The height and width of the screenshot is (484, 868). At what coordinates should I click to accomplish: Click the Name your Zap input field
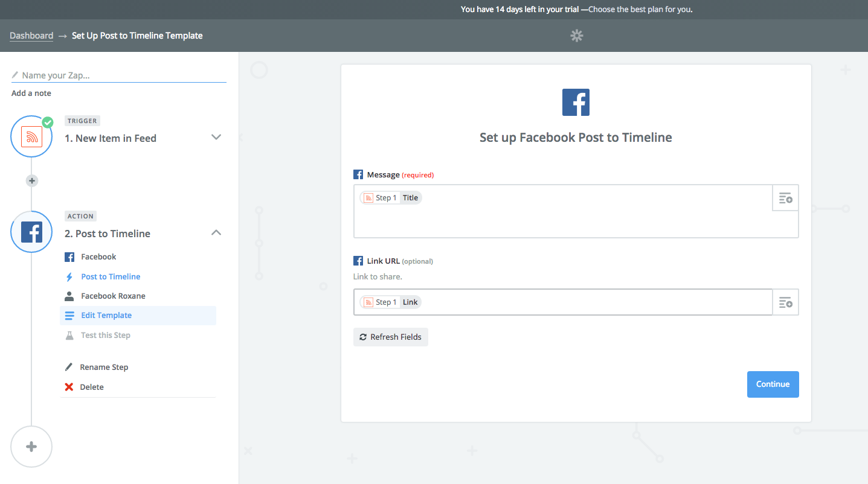pyautogui.click(x=119, y=75)
